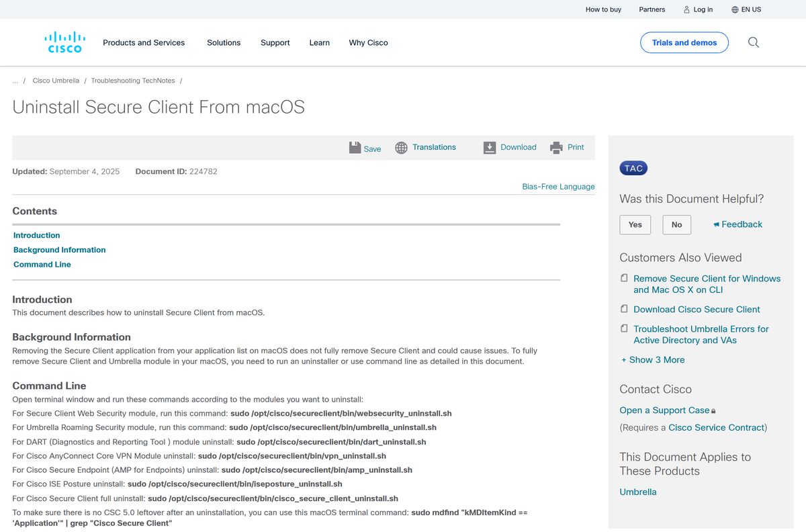The height and width of the screenshot is (532, 806).
Task: Click document icon beside Troubleshoot Umbrella Errors
Action: 624,328
